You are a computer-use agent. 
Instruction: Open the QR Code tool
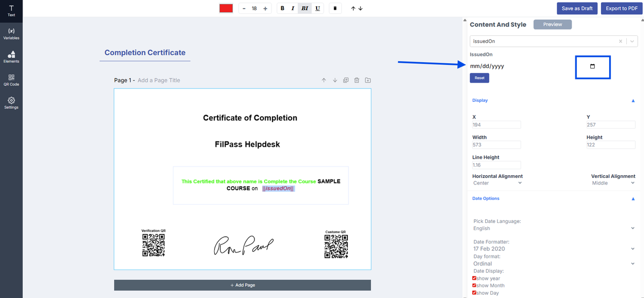(x=11, y=80)
